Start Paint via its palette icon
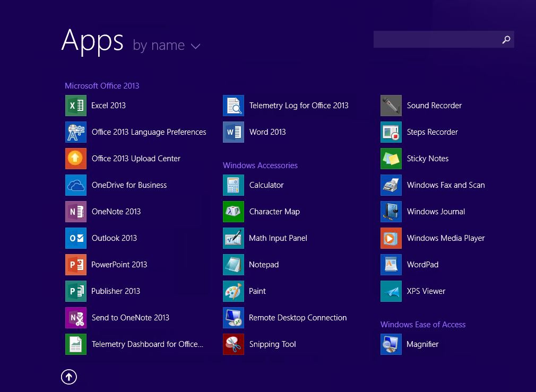 click(x=234, y=291)
